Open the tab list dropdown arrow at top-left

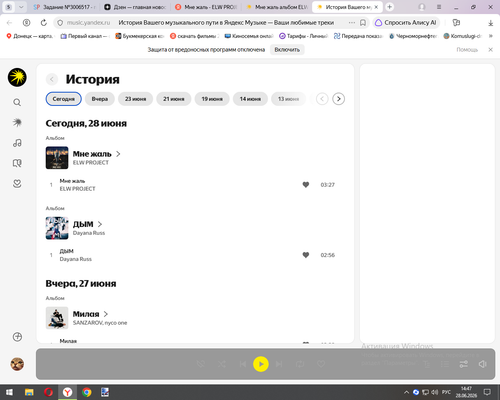pos(21,7)
